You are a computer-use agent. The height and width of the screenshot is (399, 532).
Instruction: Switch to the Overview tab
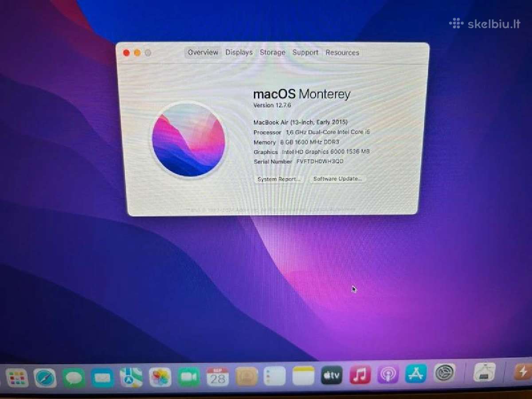203,52
